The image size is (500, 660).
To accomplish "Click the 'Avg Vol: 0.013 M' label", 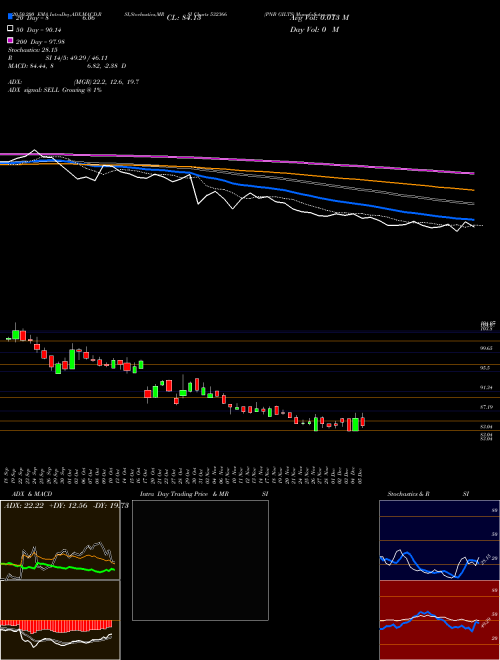I will click(x=319, y=18).
